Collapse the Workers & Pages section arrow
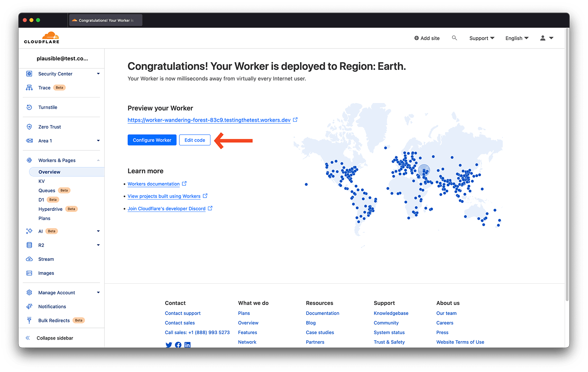Viewport: 588px width, 372px height. click(x=98, y=160)
